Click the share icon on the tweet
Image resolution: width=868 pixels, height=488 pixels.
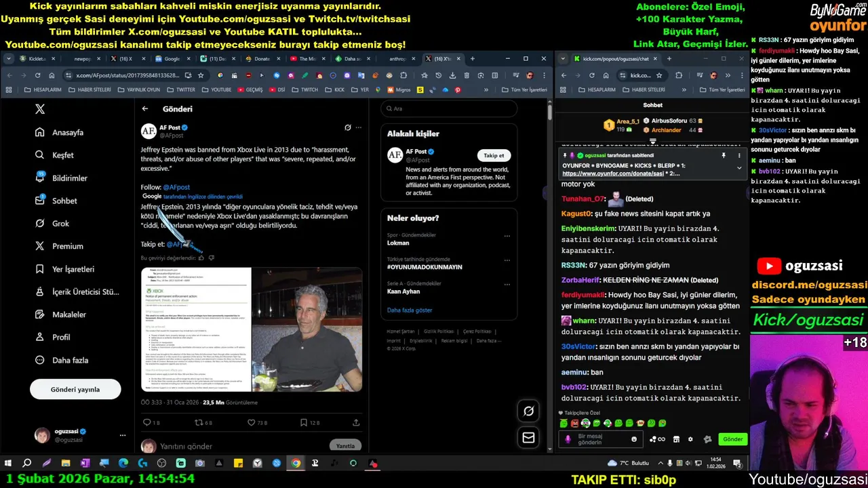click(x=356, y=422)
